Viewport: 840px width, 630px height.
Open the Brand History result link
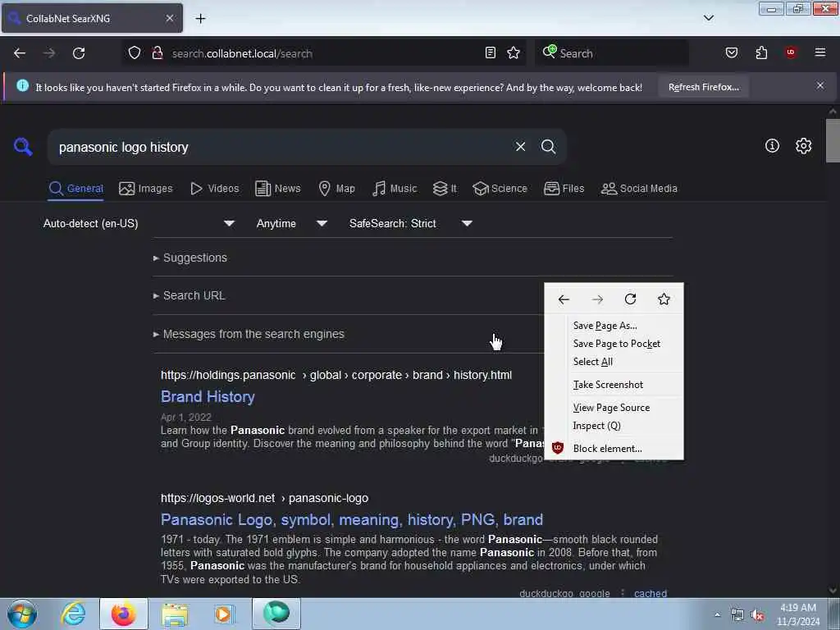click(208, 397)
